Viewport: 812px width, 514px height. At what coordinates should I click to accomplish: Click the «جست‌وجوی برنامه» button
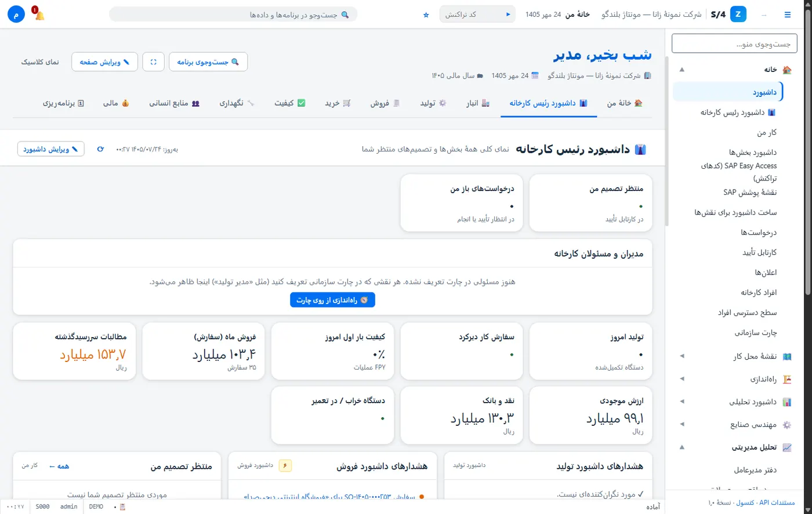coord(208,61)
